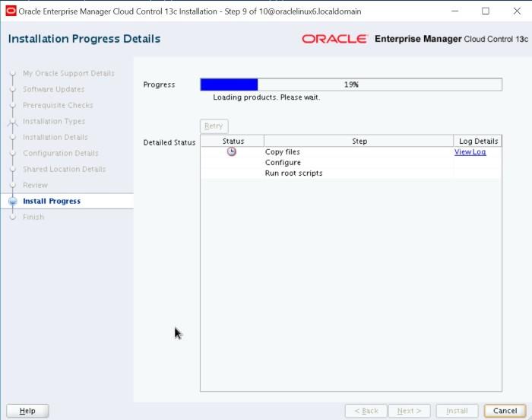Click the Cancel button

(505, 410)
